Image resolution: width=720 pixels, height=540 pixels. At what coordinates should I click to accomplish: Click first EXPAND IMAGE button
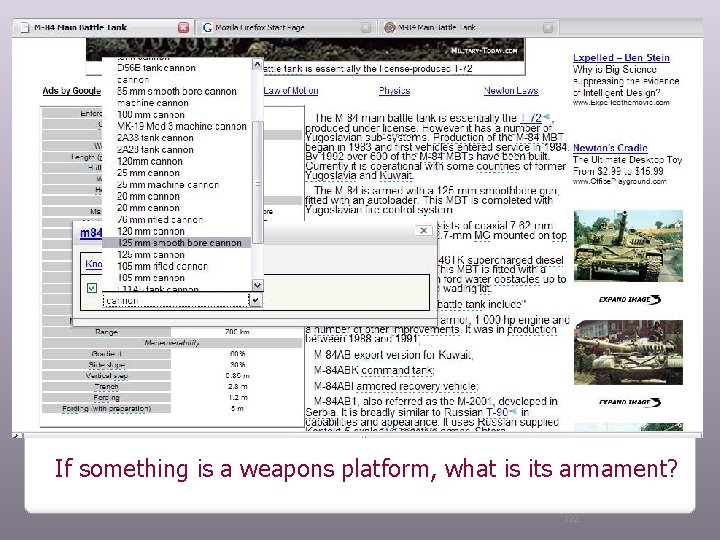tap(630, 299)
